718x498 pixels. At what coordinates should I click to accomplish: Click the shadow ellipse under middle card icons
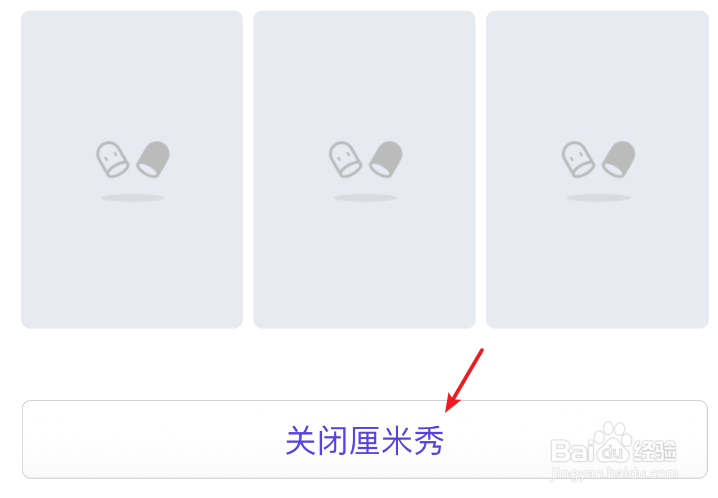click(x=366, y=198)
